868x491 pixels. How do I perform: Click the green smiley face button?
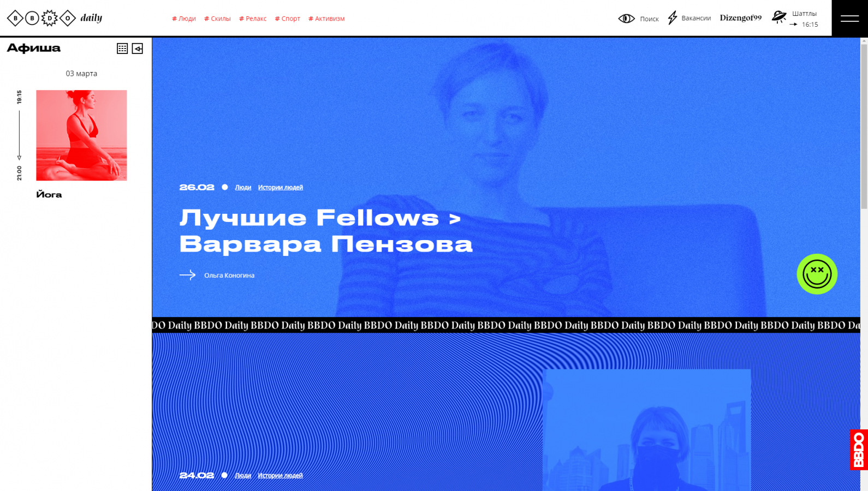coord(817,274)
